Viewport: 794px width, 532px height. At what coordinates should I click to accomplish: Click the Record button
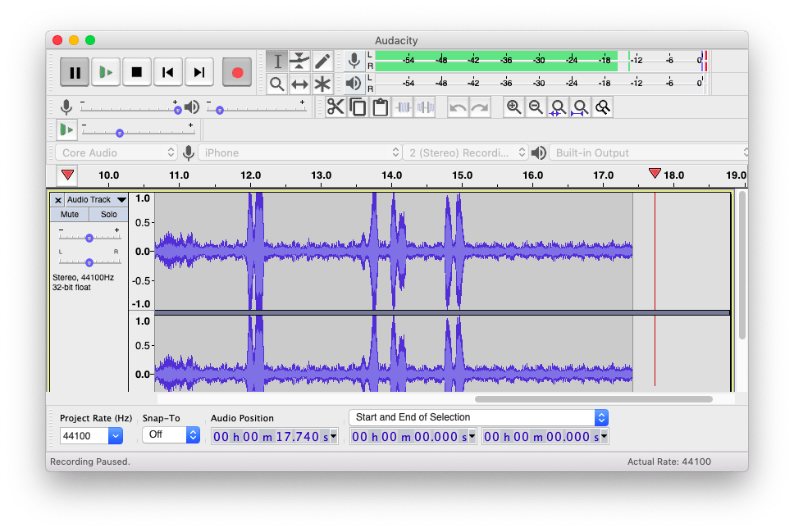[237, 72]
